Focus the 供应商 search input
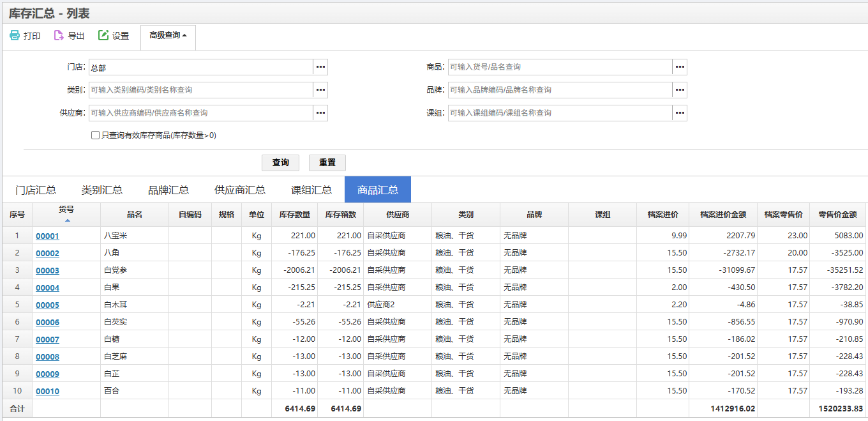 pyautogui.click(x=201, y=113)
